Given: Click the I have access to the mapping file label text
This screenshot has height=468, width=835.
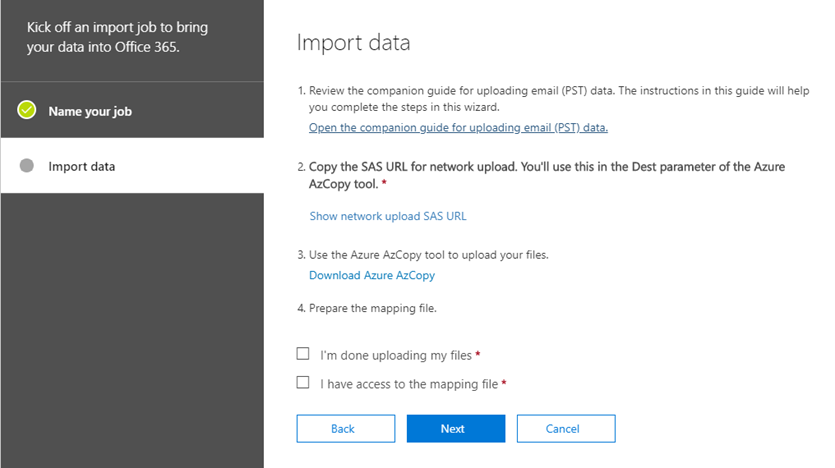Looking at the screenshot, I should coord(409,384).
